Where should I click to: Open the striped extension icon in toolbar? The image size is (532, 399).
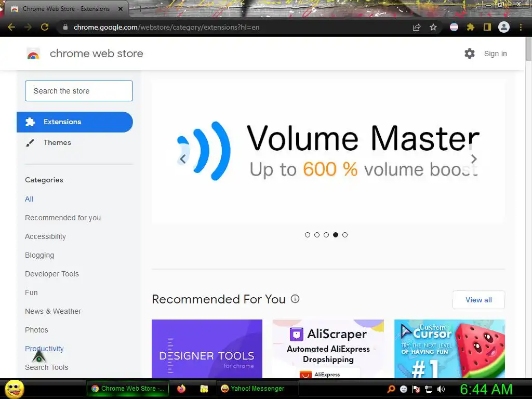(454, 27)
